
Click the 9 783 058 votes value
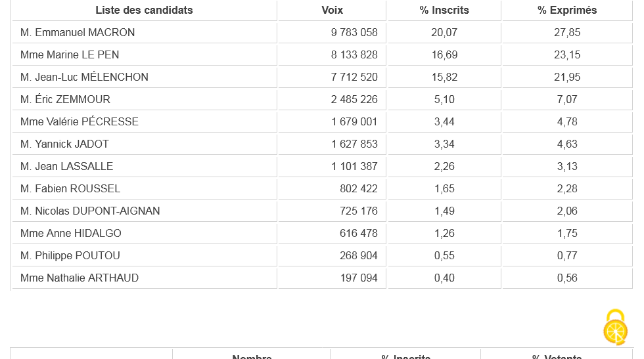(354, 33)
